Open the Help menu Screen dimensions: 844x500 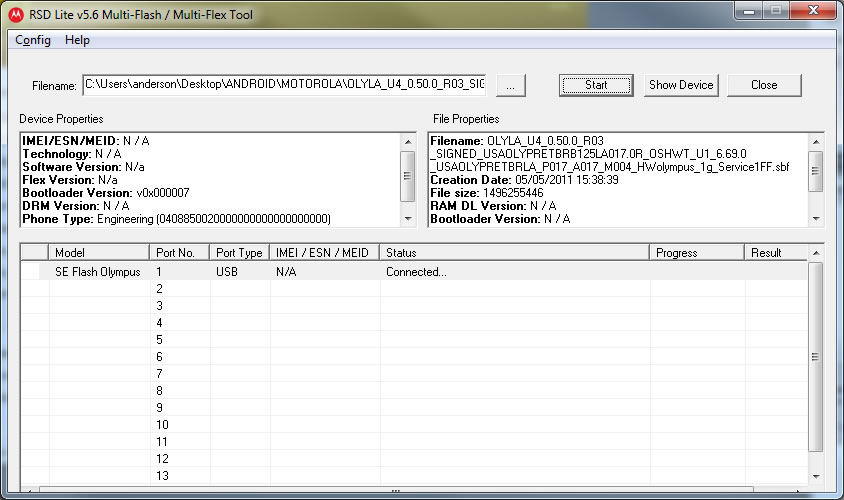[x=77, y=40]
